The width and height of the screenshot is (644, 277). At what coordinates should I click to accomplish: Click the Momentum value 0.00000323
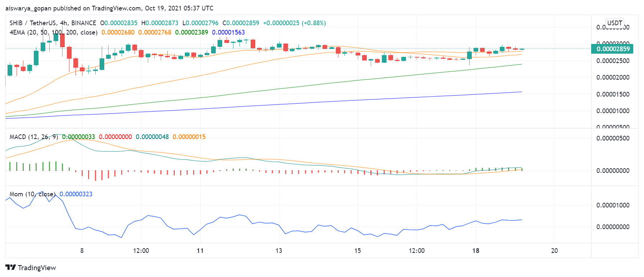[x=76, y=194]
